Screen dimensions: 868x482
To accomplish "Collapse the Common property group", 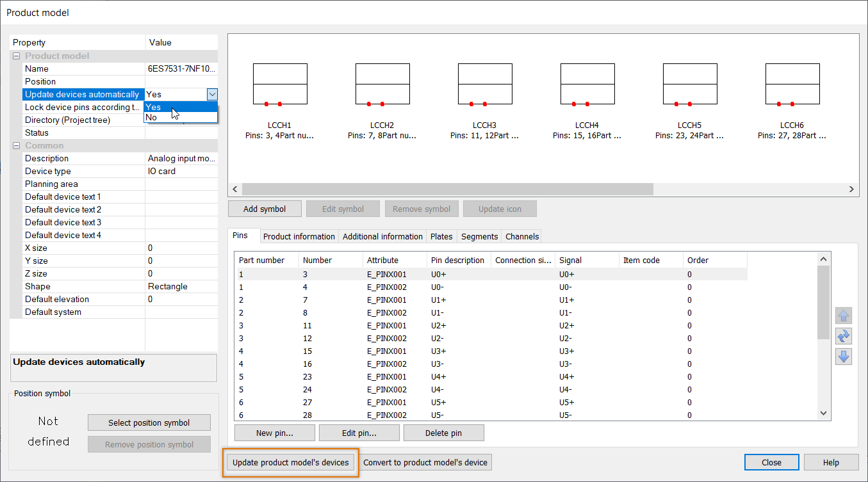I will pos(17,146).
